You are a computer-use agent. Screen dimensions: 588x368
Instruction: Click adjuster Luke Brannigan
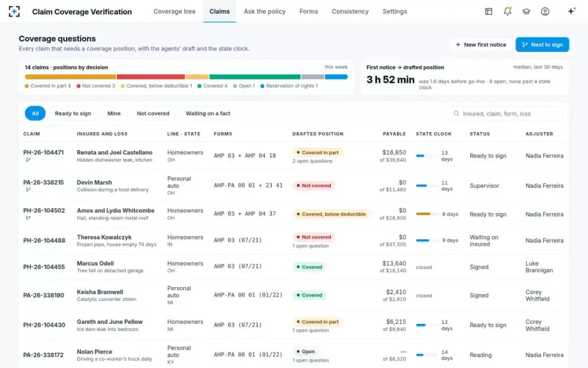point(539,267)
